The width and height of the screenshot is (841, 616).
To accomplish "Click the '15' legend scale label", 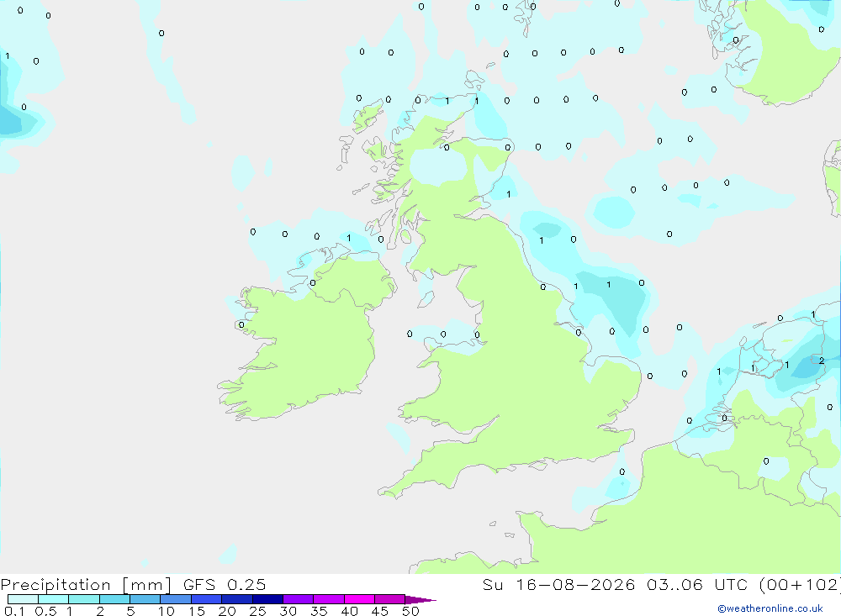I will point(197,611).
